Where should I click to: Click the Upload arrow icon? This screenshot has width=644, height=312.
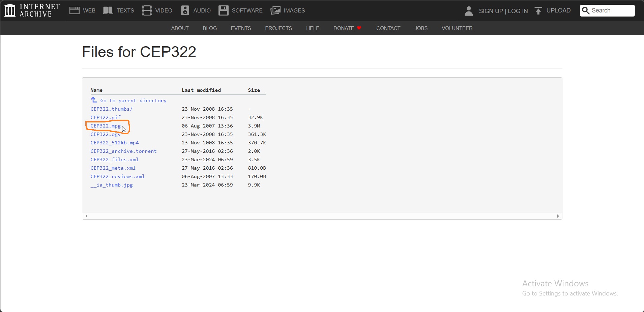(x=538, y=11)
